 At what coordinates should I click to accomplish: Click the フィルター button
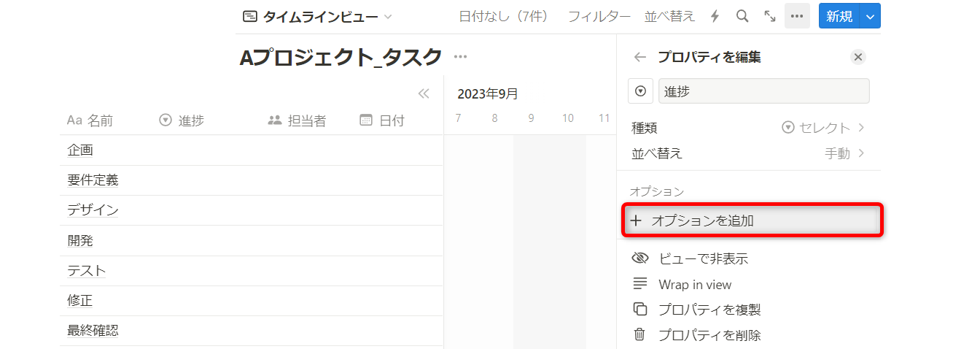pyautogui.click(x=599, y=16)
